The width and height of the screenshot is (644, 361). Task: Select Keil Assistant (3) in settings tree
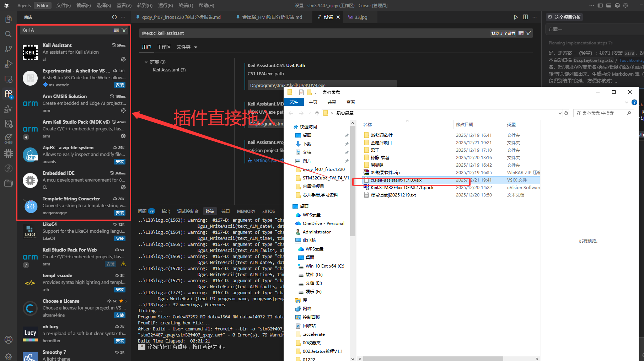click(169, 70)
